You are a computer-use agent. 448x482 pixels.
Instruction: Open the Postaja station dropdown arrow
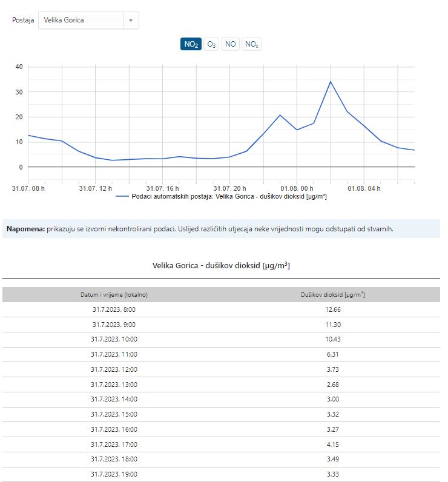pos(131,20)
